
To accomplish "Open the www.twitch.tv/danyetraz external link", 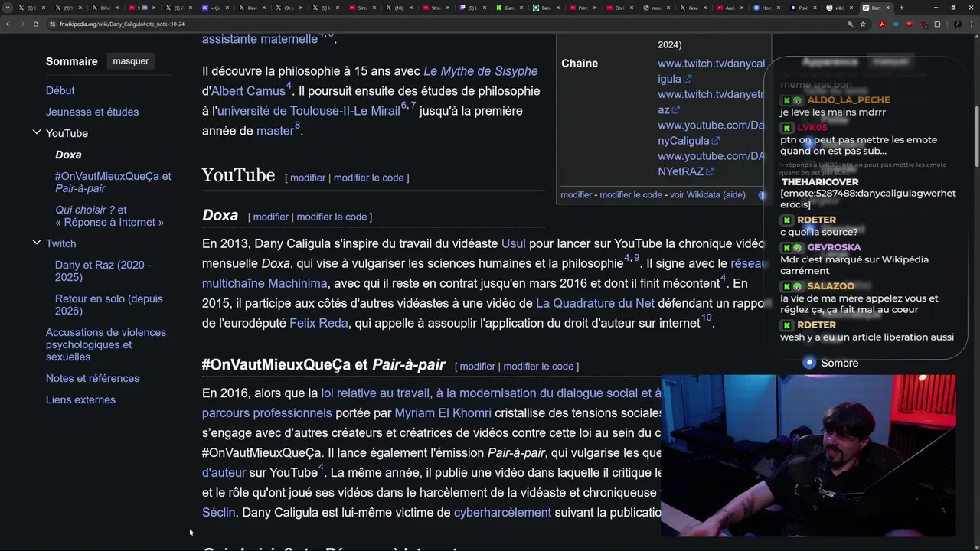I will coord(710,102).
